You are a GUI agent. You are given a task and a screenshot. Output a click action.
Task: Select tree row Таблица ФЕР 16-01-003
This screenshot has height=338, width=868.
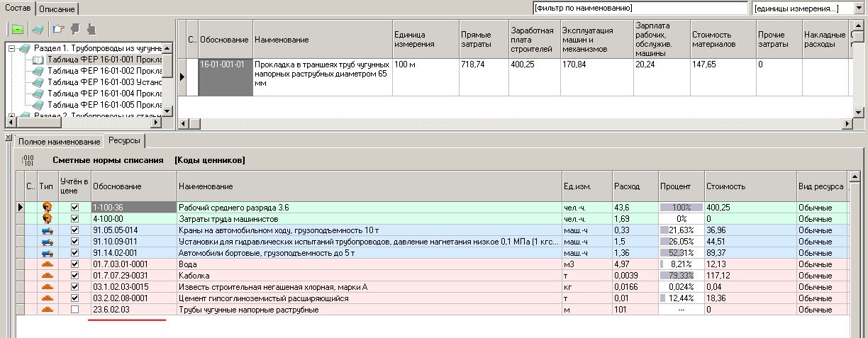[105, 82]
